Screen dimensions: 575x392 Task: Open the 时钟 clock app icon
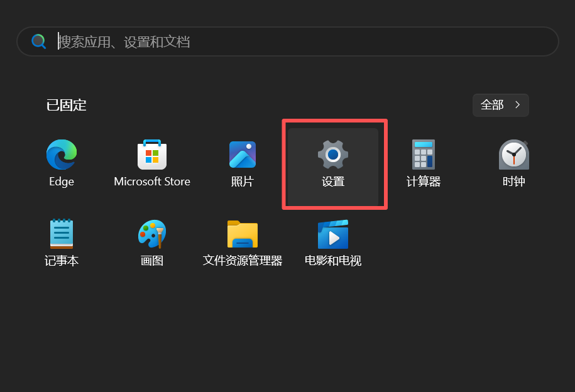[513, 155]
